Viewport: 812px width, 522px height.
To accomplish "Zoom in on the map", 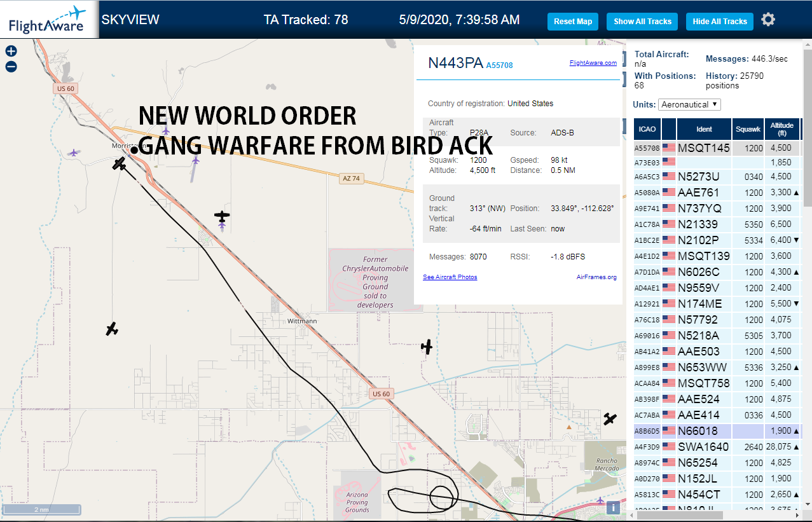I will click(x=11, y=52).
